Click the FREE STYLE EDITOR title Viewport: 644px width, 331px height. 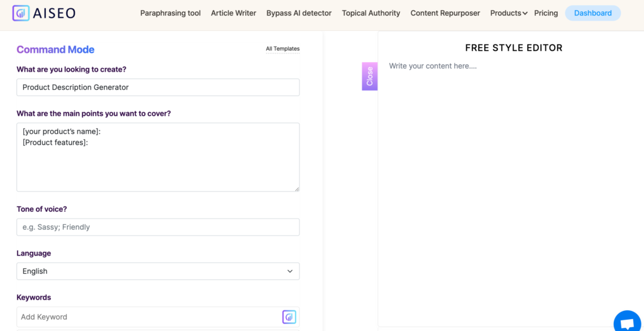coord(514,48)
